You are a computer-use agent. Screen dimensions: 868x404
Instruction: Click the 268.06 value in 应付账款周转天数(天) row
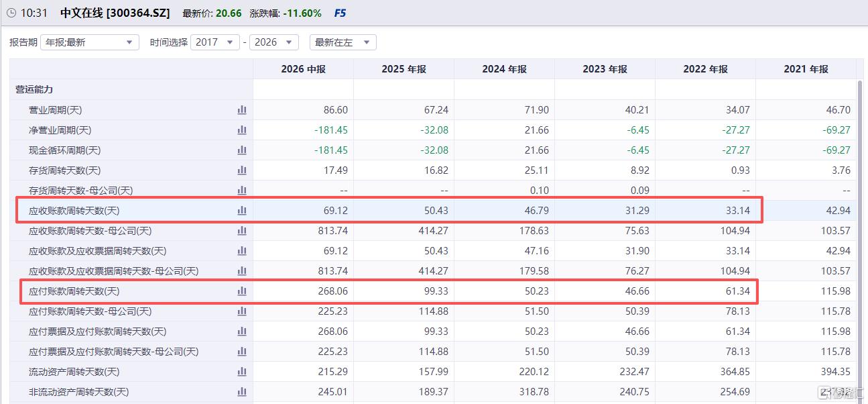coord(333,291)
